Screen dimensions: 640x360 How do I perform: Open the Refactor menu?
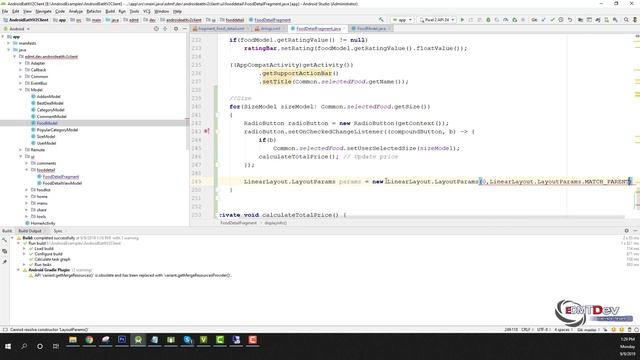pyautogui.click(x=94, y=11)
